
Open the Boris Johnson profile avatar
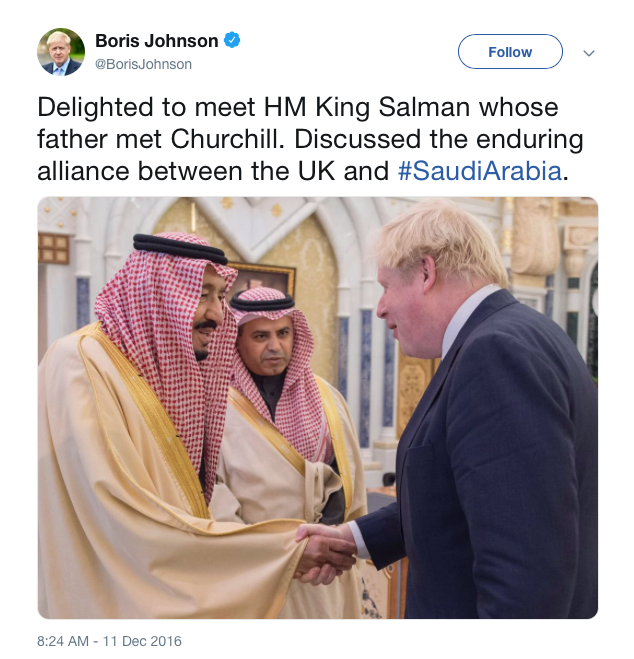point(61,52)
